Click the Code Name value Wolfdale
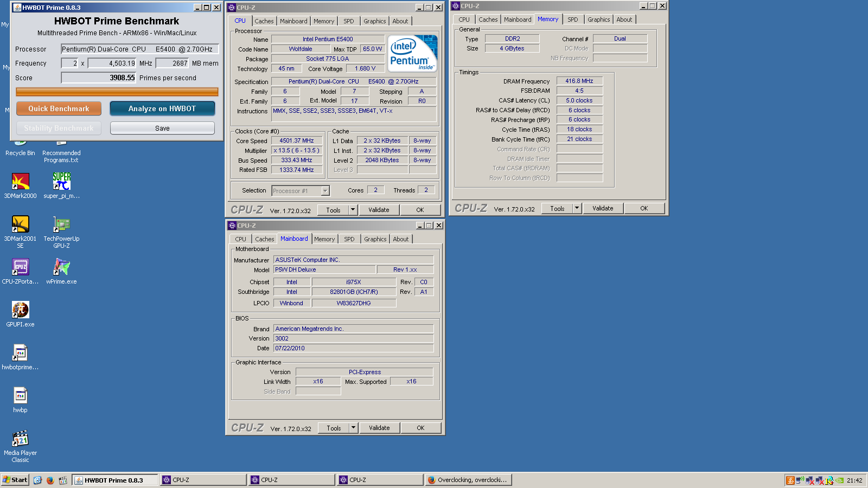The image size is (868, 488). tap(301, 49)
